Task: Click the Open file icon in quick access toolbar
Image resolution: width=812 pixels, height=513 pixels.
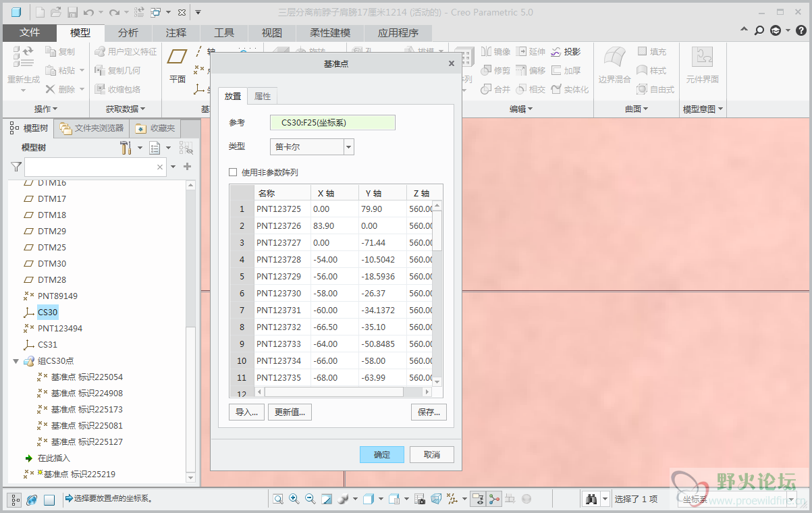Action: tap(56, 12)
